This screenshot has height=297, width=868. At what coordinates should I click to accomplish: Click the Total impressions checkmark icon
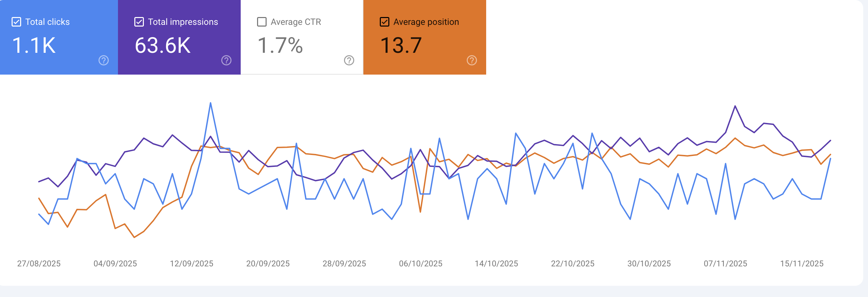139,21
